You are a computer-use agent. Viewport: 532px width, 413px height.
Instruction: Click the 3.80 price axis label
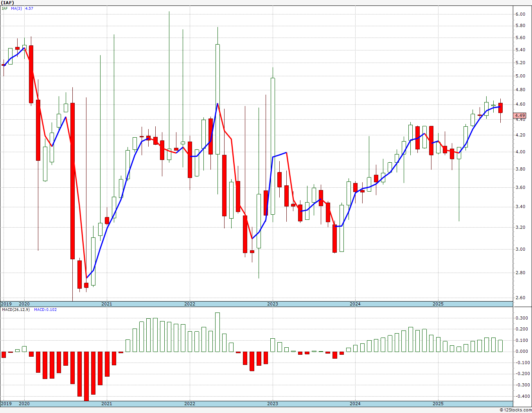pos(520,169)
